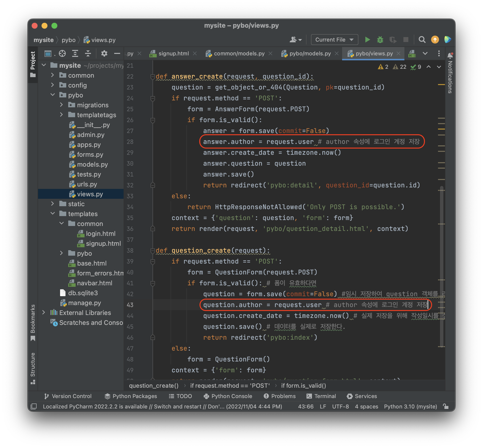Expand the migrations folder

pos(62,105)
